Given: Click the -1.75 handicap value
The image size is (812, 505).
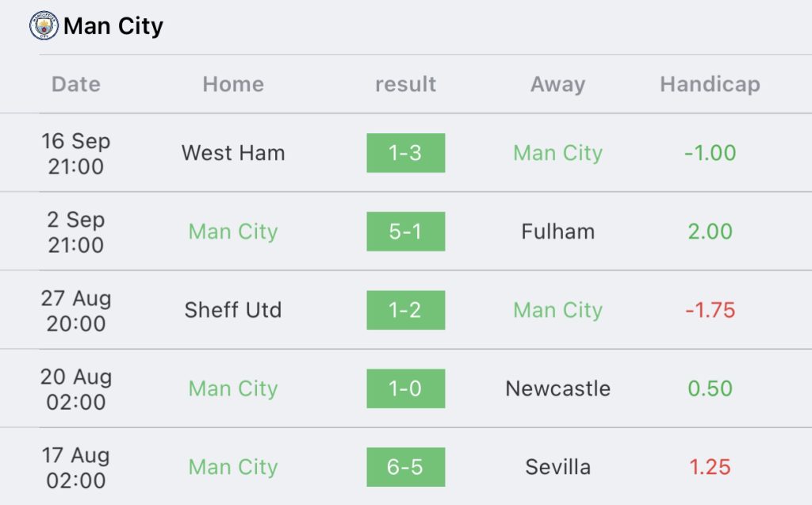Looking at the screenshot, I should coord(710,310).
